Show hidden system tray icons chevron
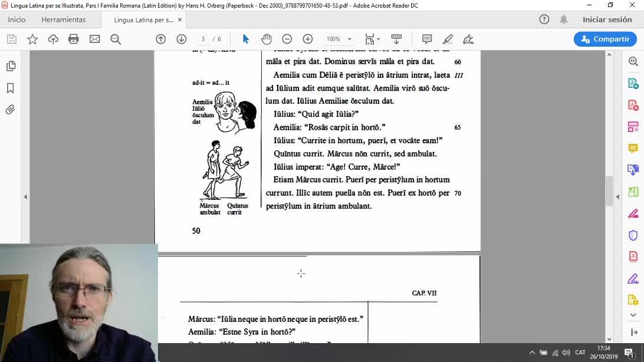 coord(532,353)
